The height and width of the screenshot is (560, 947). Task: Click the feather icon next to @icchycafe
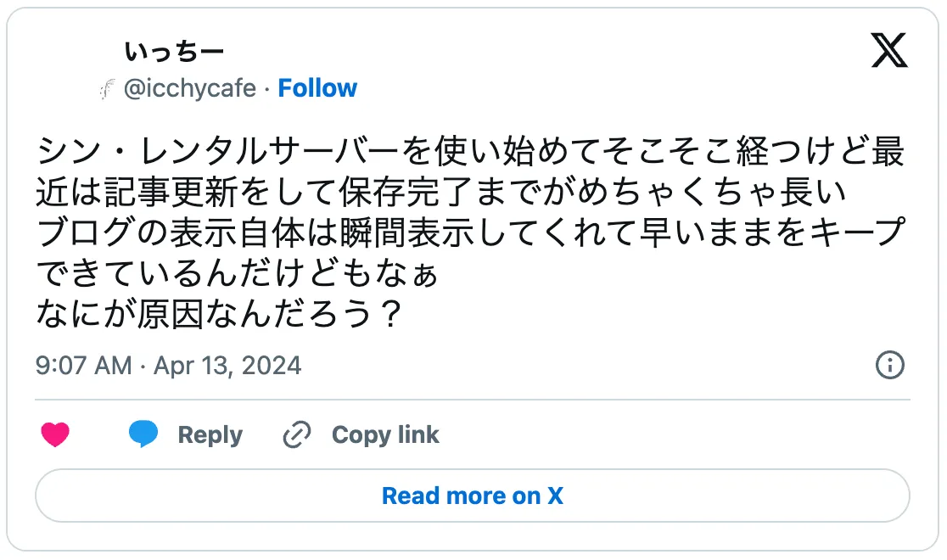click(x=107, y=87)
